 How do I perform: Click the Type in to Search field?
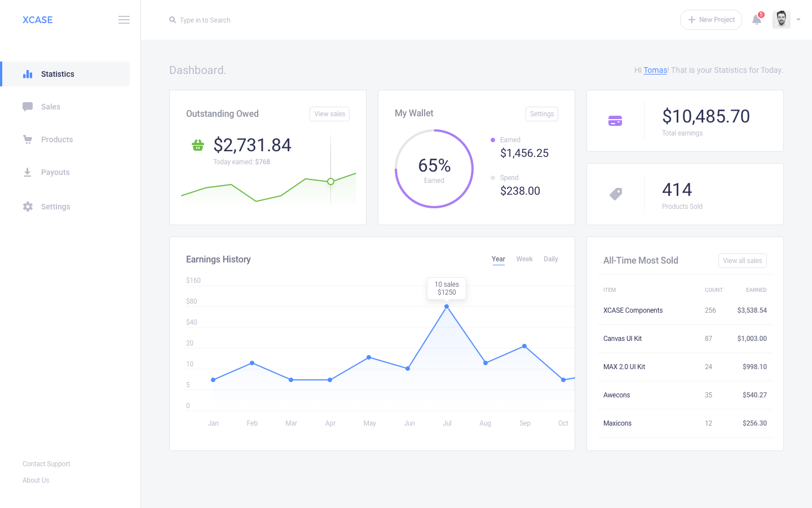click(205, 20)
